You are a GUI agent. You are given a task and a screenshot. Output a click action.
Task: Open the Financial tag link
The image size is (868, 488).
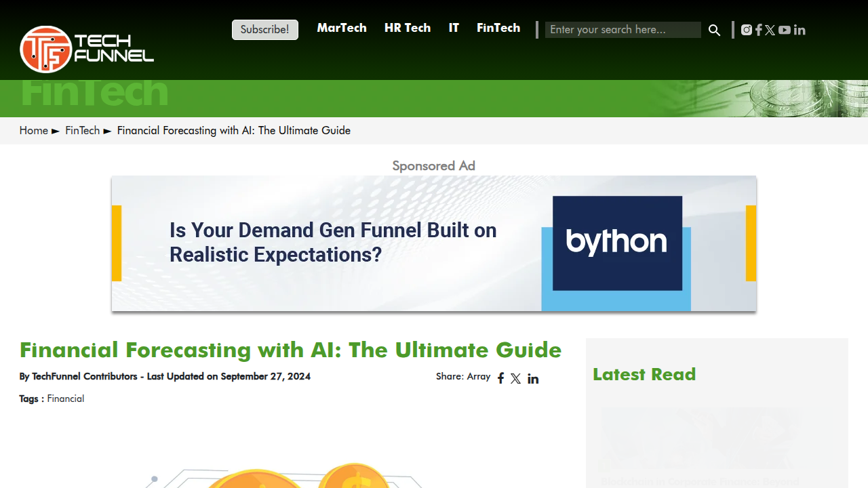pyautogui.click(x=66, y=399)
